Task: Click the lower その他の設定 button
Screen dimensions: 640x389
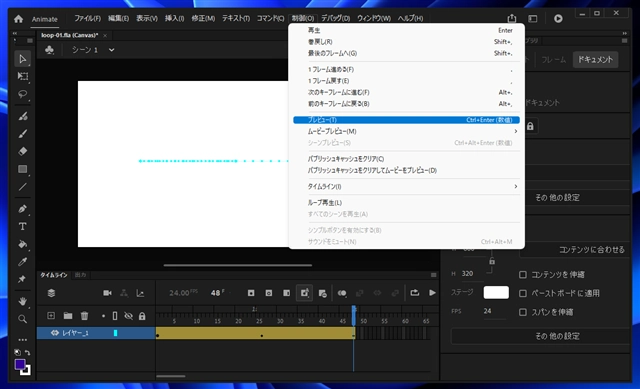Action: pyautogui.click(x=541, y=336)
